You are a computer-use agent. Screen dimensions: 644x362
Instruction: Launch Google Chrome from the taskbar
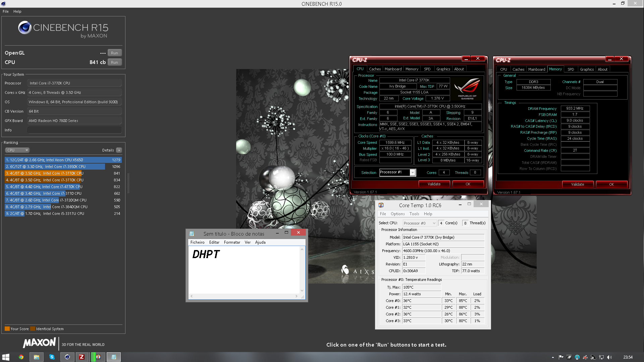point(21,357)
